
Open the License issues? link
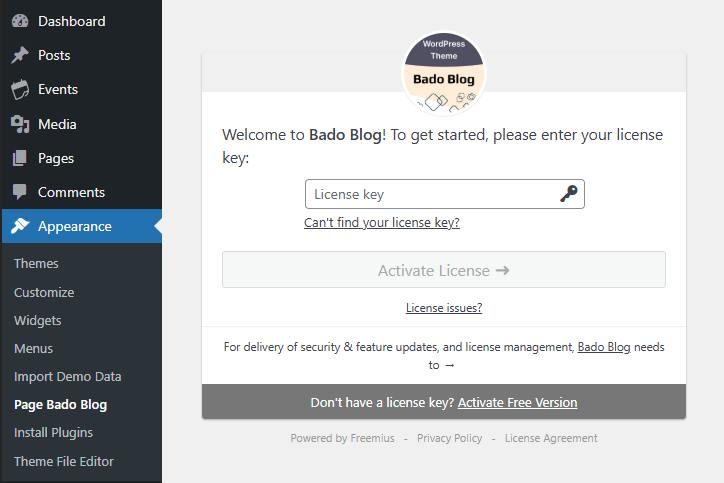444,308
